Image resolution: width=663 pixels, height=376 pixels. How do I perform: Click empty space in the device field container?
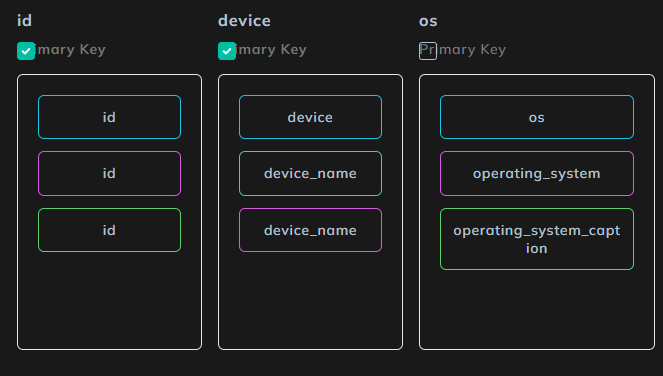[310, 300]
